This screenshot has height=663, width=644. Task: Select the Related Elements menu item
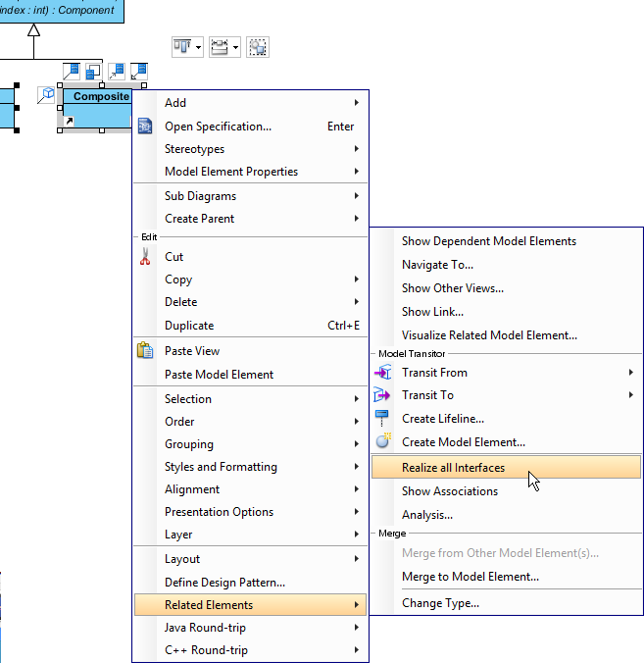(250, 605)
